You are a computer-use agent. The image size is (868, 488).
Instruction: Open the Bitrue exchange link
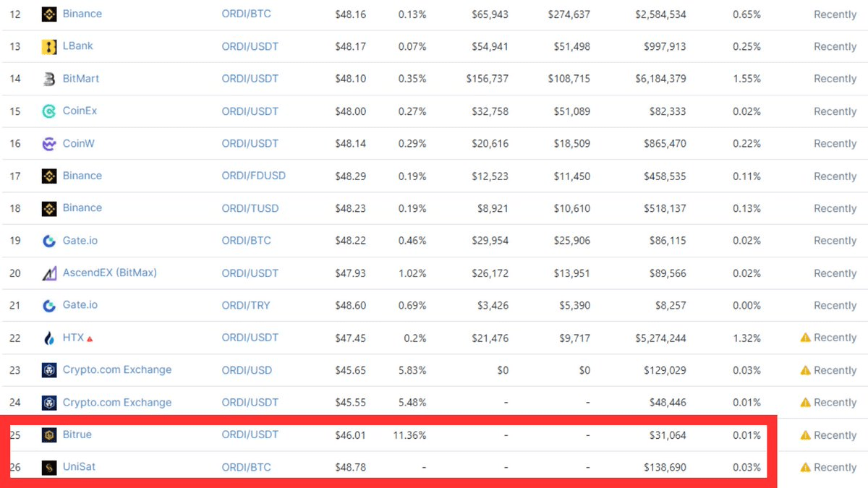click(77, 435)
